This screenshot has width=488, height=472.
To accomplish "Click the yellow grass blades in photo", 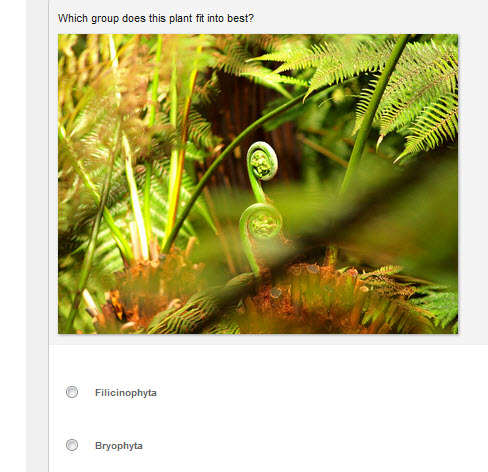I will 177,150.
